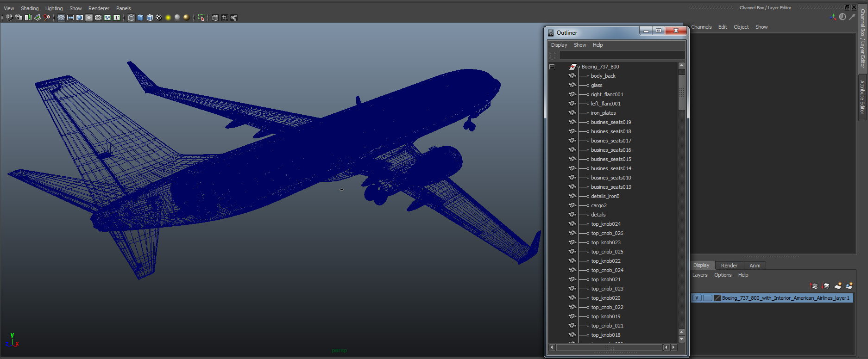This screenshot has width=868, height=359.
Task: Click the Use All Lights yellow icon
Action: (x=168, y=18)
